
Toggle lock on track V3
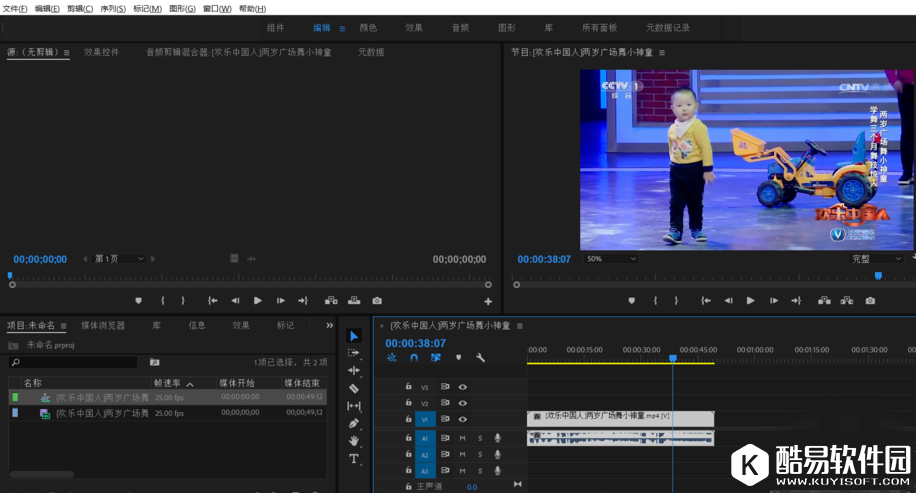(408, 387)
